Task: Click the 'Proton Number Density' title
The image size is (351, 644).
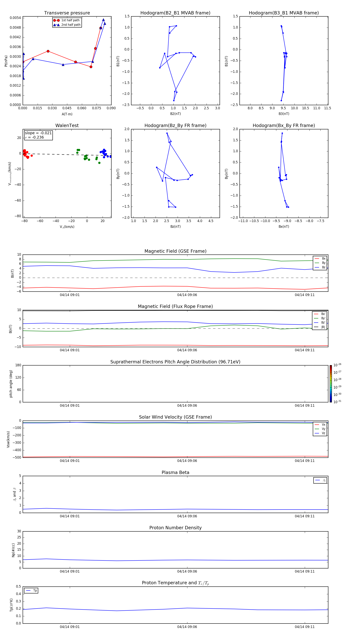Action: tap(175, 528)
